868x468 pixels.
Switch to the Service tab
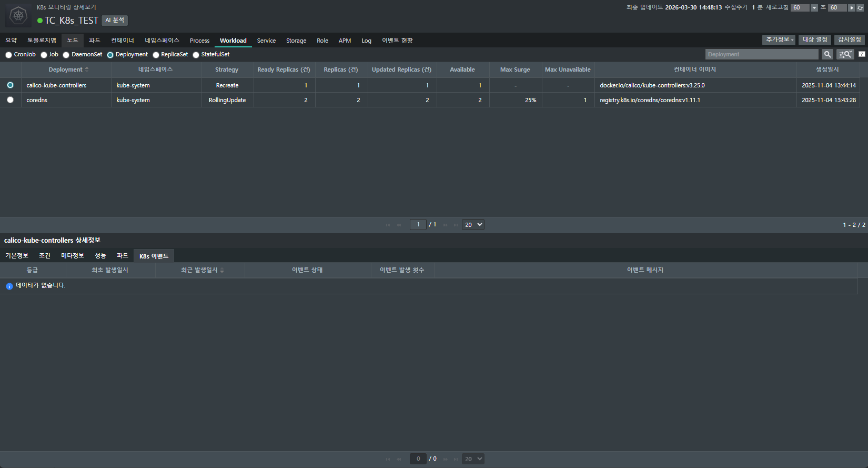(266, 41)
